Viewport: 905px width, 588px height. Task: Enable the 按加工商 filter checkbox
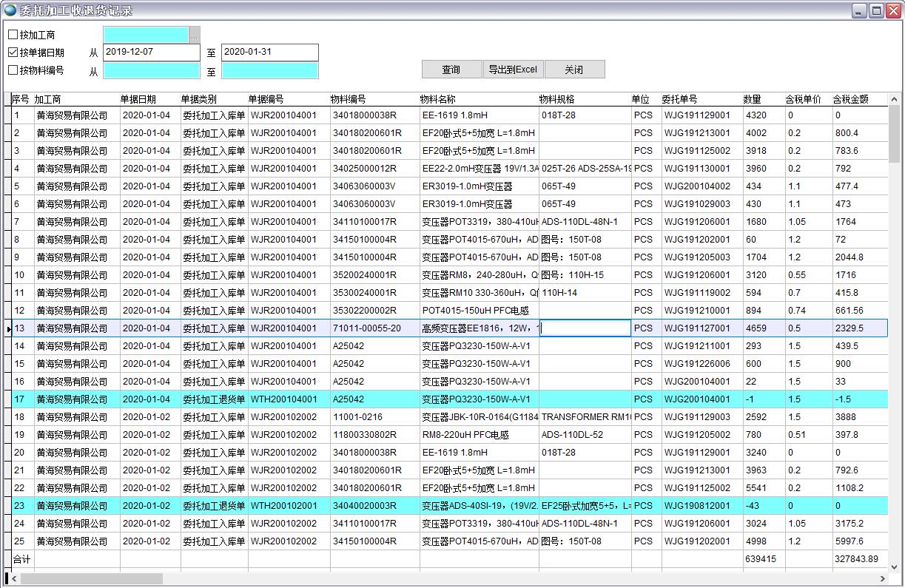tap(12, 34)
